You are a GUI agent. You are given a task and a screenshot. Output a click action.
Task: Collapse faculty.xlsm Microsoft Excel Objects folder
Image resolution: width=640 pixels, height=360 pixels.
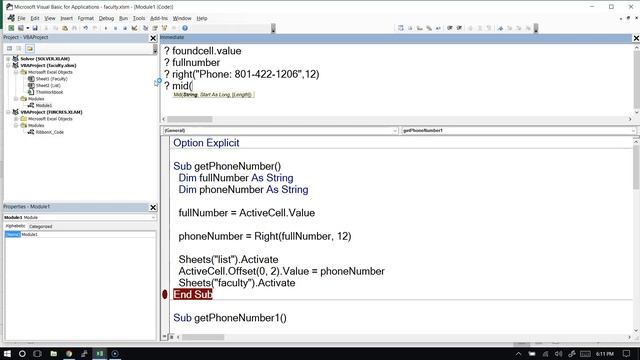coord(16,72)
